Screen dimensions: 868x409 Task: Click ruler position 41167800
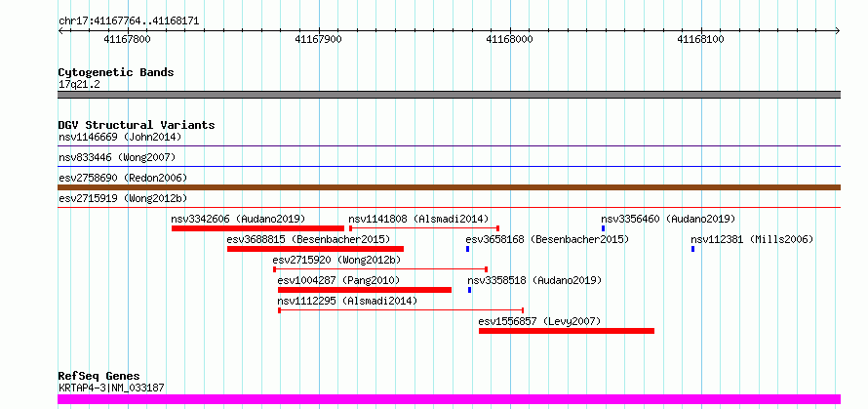tap(128, 39)
